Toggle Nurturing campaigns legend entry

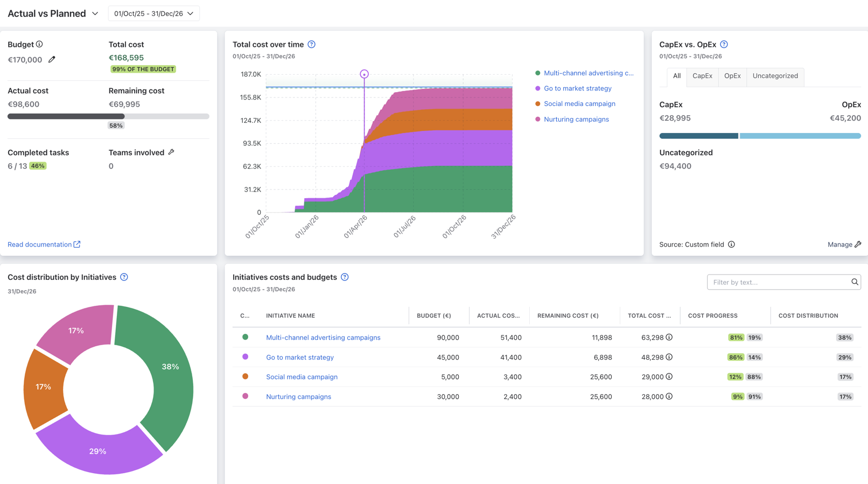pos(572,120)
